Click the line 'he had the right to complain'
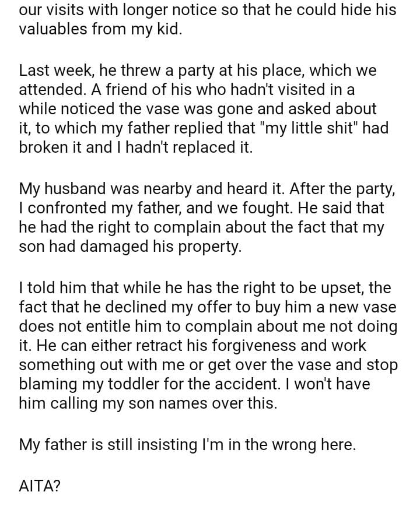The width and height of the screenshot is (420, 513). 201,227
